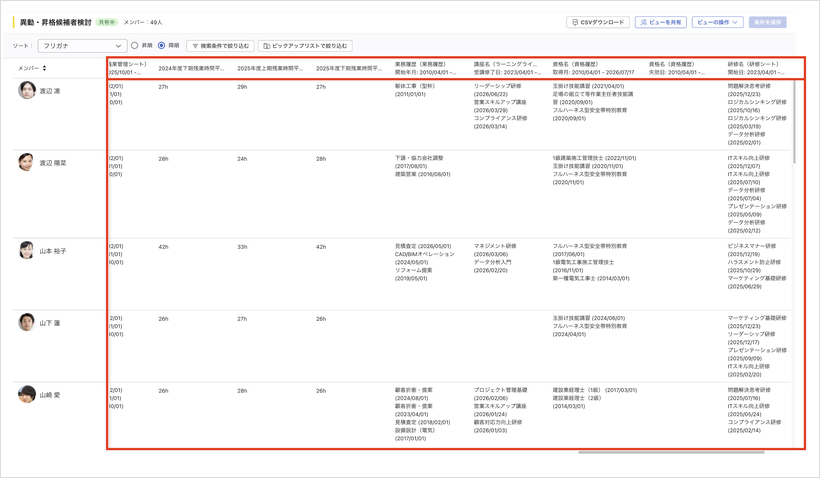Open the ビューの操作 dropdown menu
This screenshot has height=478, width=820.
tap(718, 22)
